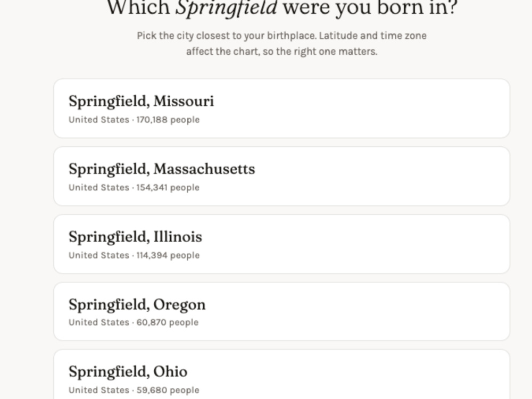Select the Springfield, Missouri card
The image size is (532, 399).
pyautogui.click(x=281, y=109)
